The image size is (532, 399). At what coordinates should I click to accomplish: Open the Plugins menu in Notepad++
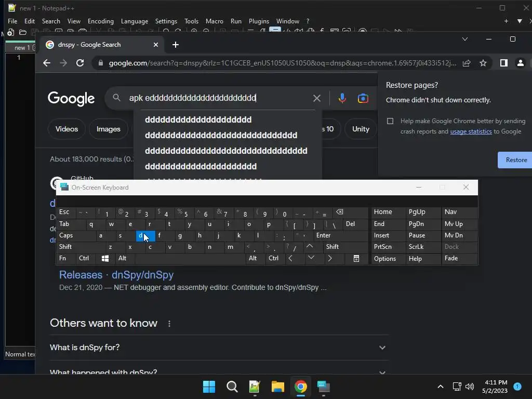[x=259, y=21]
